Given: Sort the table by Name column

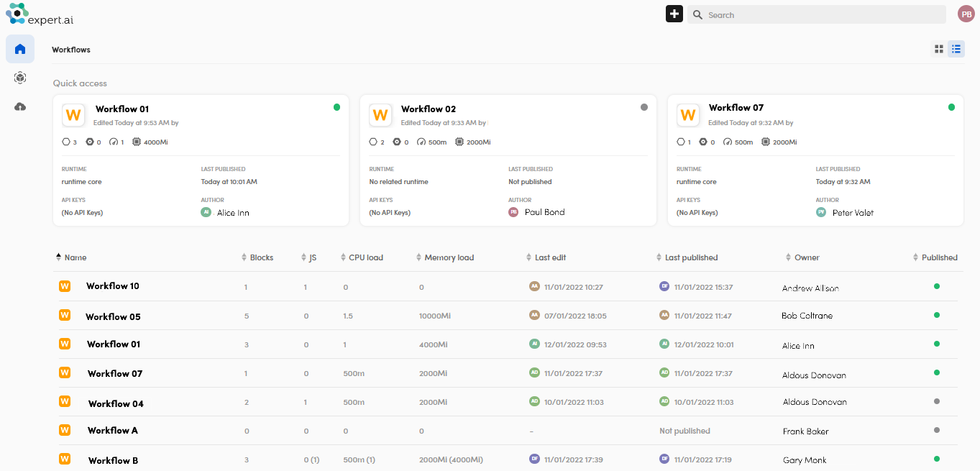Looking at the screenshot, I should coord(75,257).
